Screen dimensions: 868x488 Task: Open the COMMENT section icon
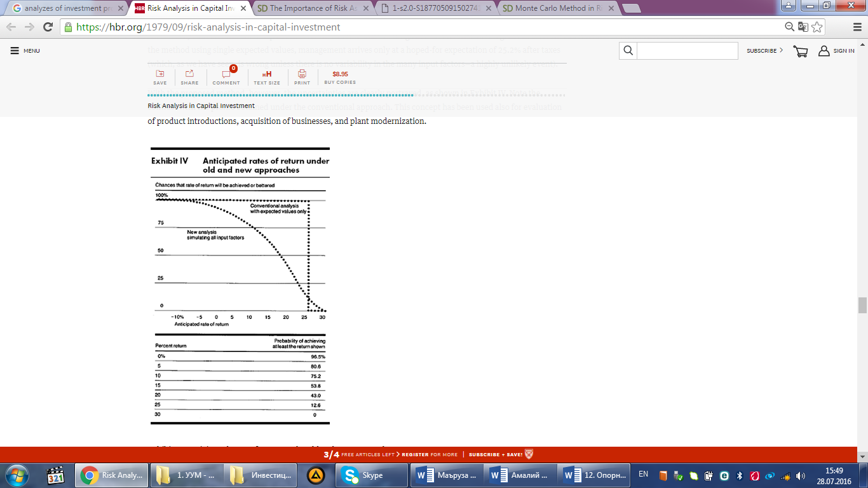coord(226,78)
